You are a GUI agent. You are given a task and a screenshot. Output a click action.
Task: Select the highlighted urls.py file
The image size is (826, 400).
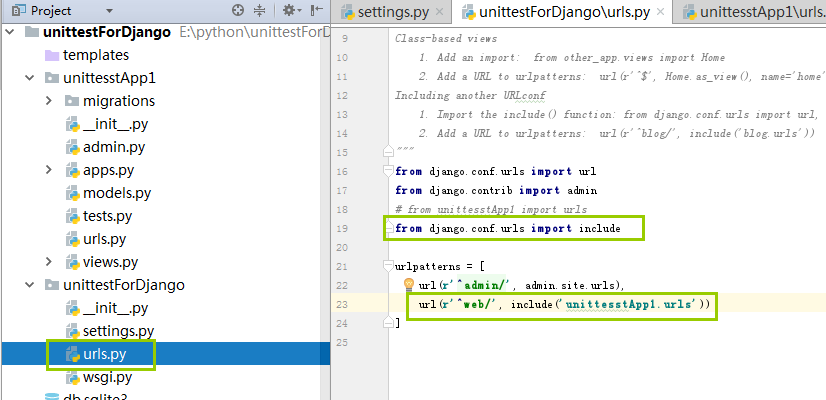[104, 354]
